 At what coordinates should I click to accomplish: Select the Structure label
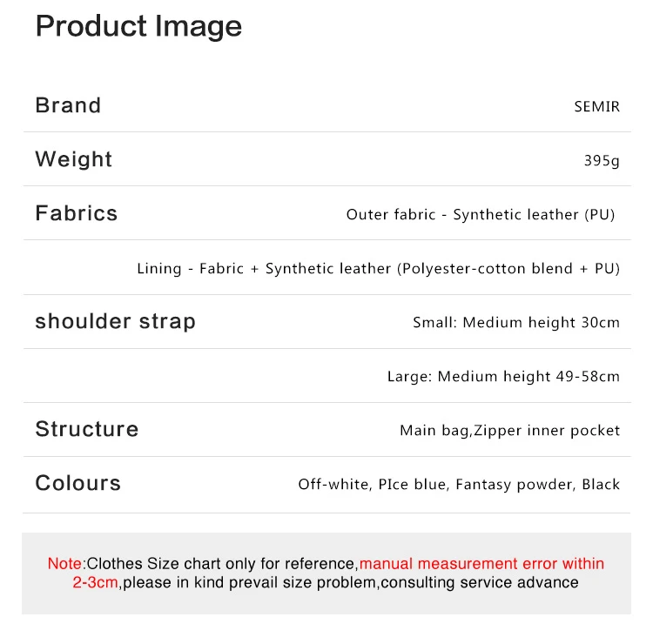pyautogui.click(x=87, y=429)
